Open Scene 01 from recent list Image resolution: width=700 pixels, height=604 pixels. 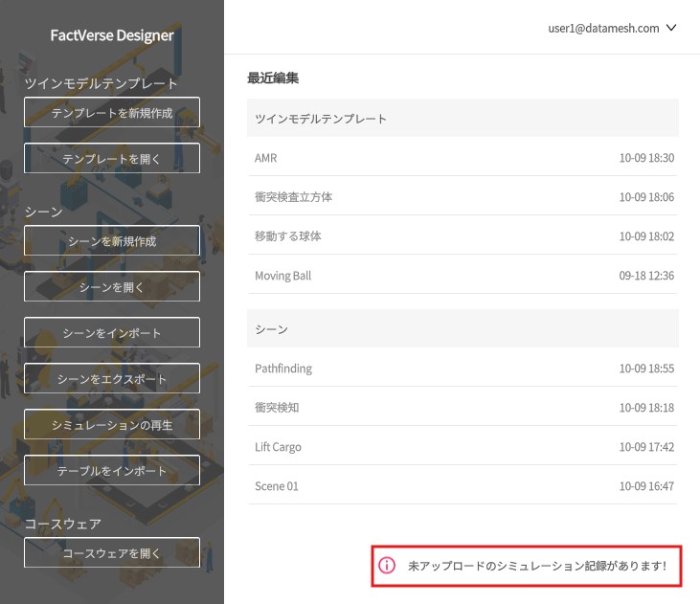(x=463, y=485)
